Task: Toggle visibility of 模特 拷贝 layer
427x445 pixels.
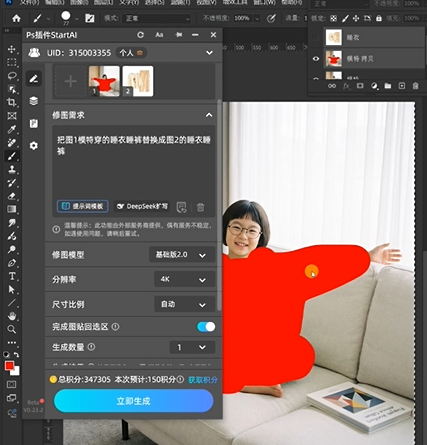Action: [316, 59]
